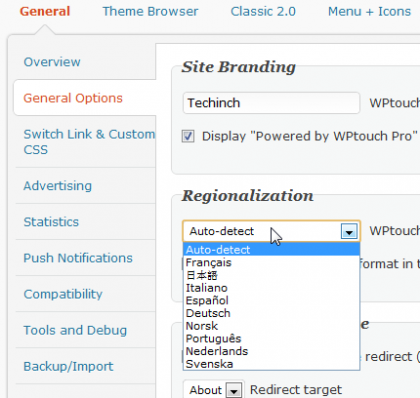Open the Backup/Import section
Screen dimensions: 420x398
click(68, 366)
